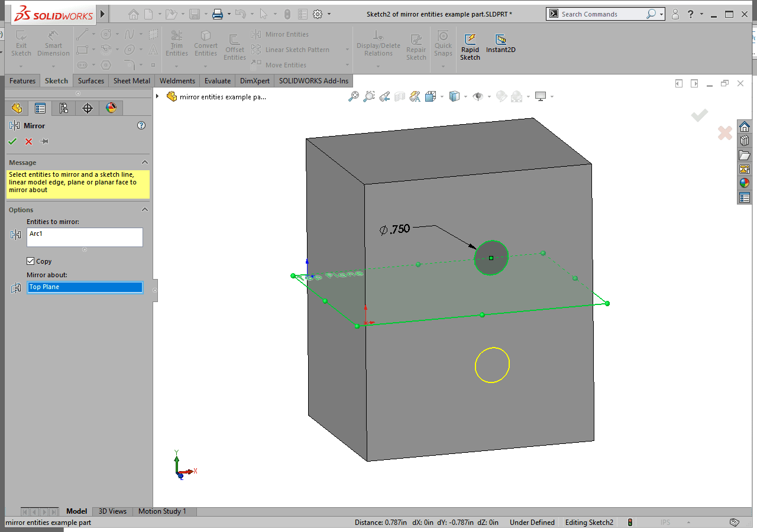Open Motion Study 1 tab

(x=162, y=511)
